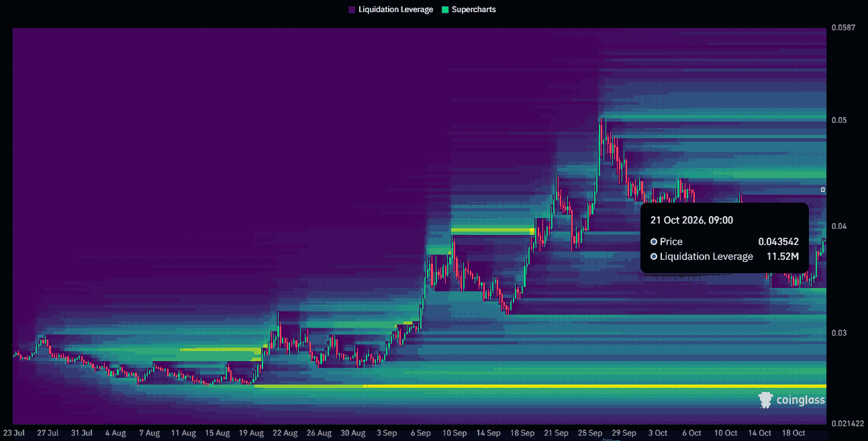Click the 6 Oct date label

(x=691, y=433)
